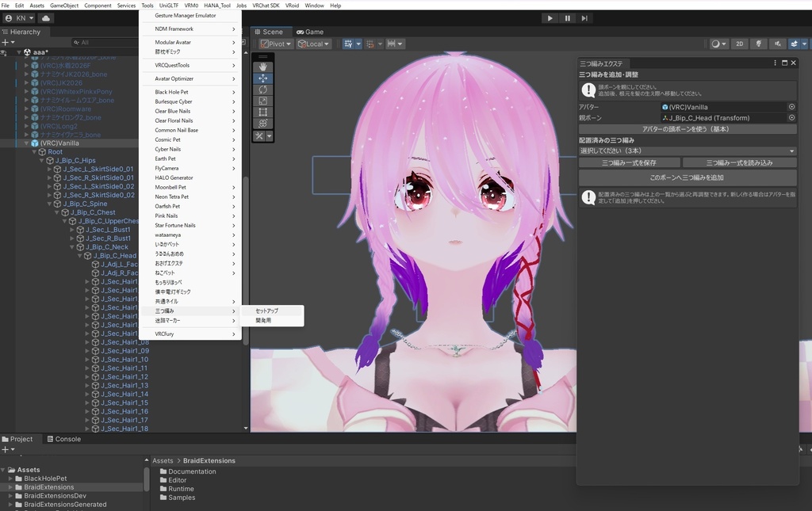Click 開発用 in the submenu
Screen dimensions: 812x511
pyautogui.click(x=273, y=321)
